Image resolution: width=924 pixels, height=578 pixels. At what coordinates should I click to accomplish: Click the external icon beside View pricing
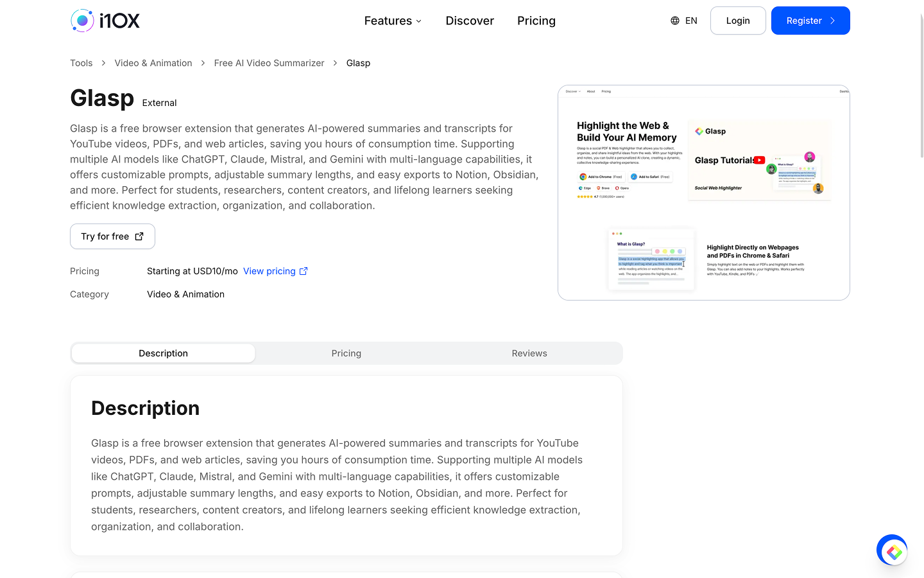coord(304,271)
